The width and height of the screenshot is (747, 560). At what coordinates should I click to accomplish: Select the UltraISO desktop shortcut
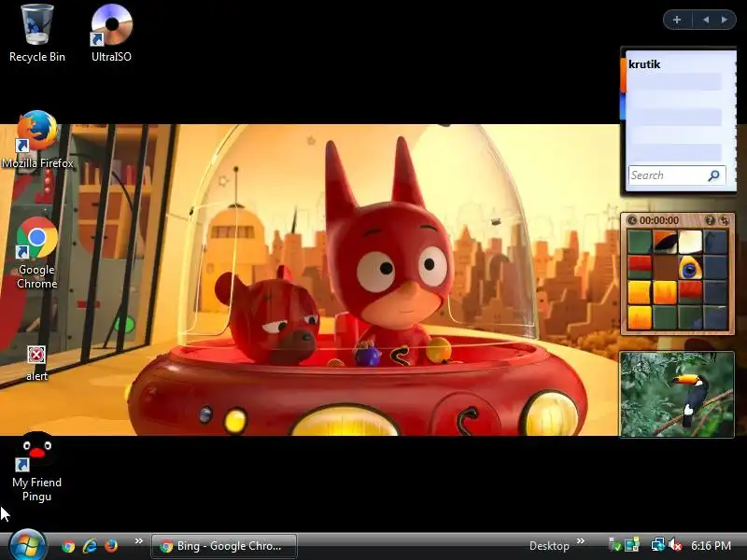111,34
